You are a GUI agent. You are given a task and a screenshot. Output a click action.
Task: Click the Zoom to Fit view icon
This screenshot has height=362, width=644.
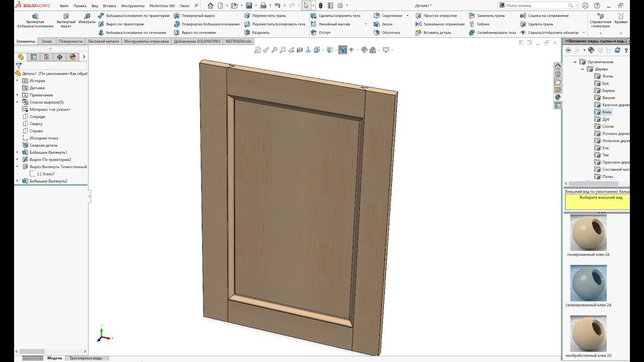(258, 50)
